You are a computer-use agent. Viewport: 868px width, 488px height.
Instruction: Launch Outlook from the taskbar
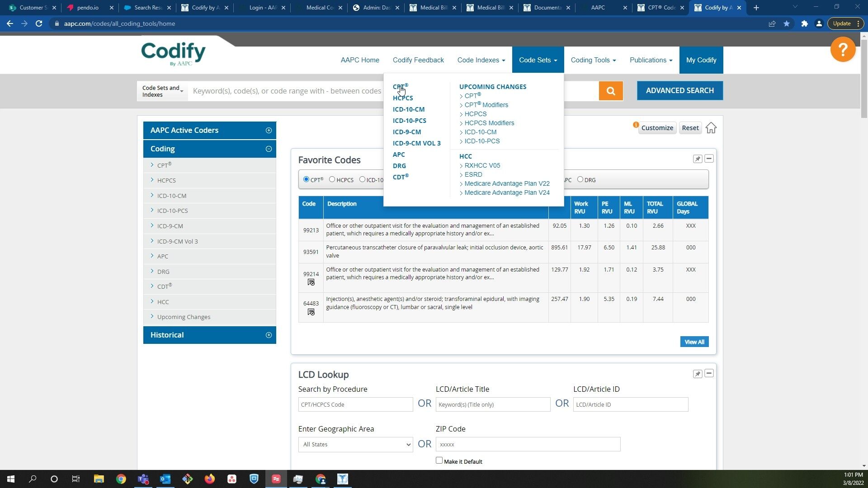165,479
